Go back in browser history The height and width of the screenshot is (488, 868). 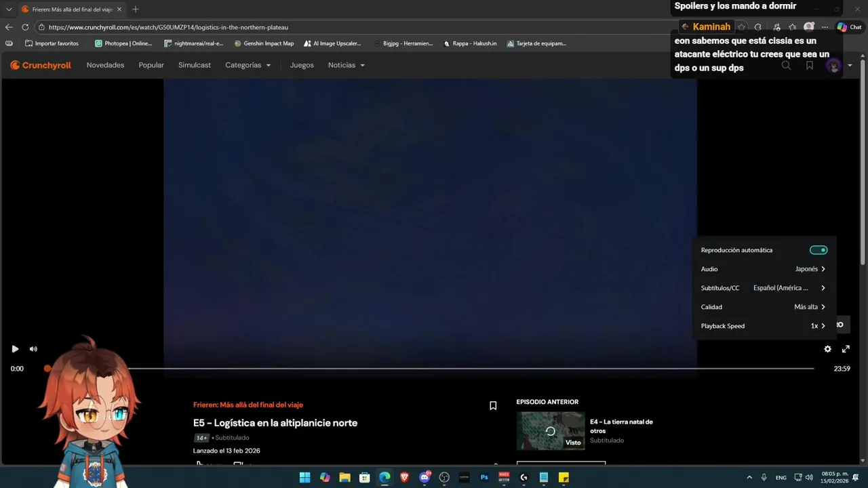(x=9, y=27)
